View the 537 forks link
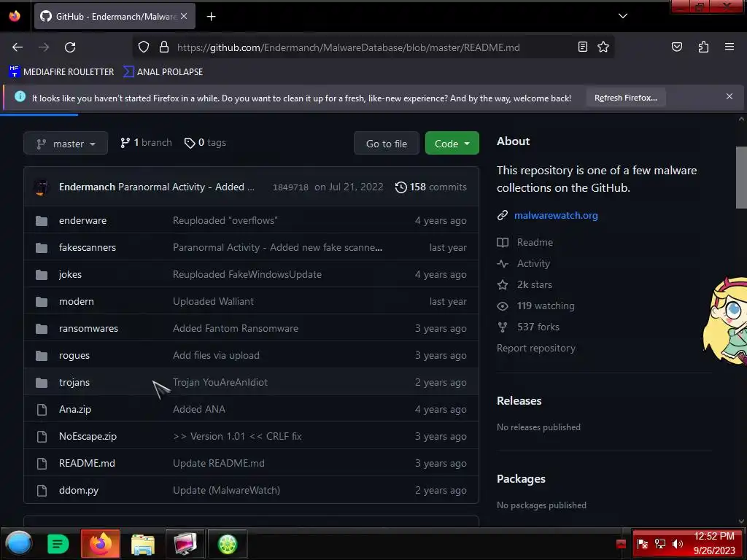 click(538, 327)
